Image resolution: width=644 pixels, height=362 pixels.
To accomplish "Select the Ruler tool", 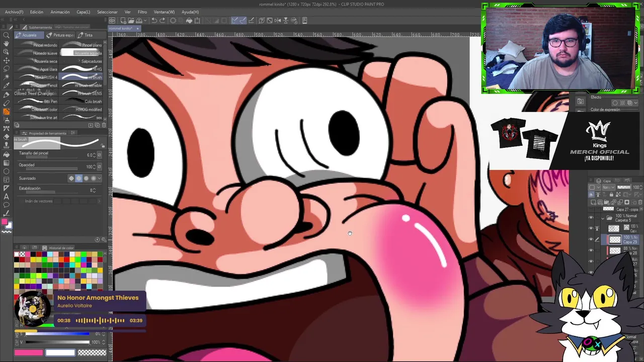I will 7,188.
